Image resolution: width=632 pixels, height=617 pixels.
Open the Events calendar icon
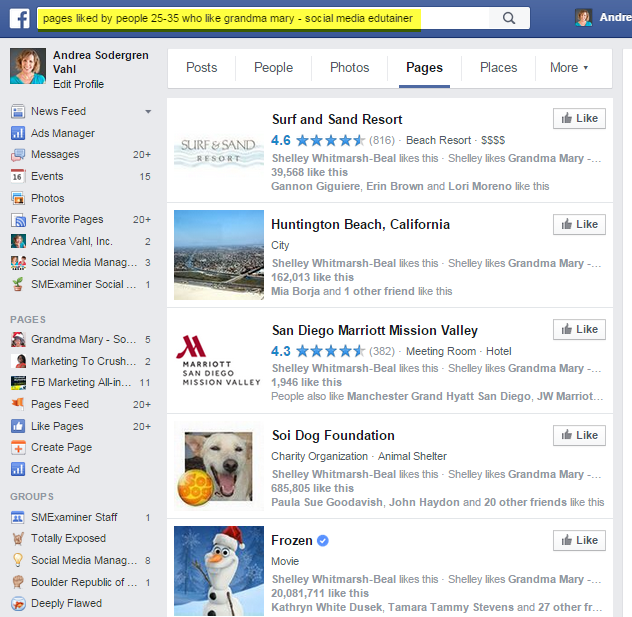click(x=18, y=177)
